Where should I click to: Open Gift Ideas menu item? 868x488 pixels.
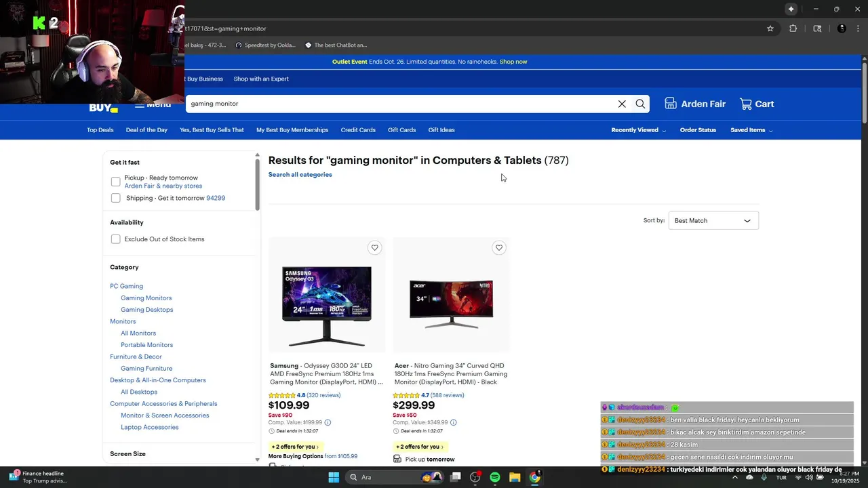441,130
